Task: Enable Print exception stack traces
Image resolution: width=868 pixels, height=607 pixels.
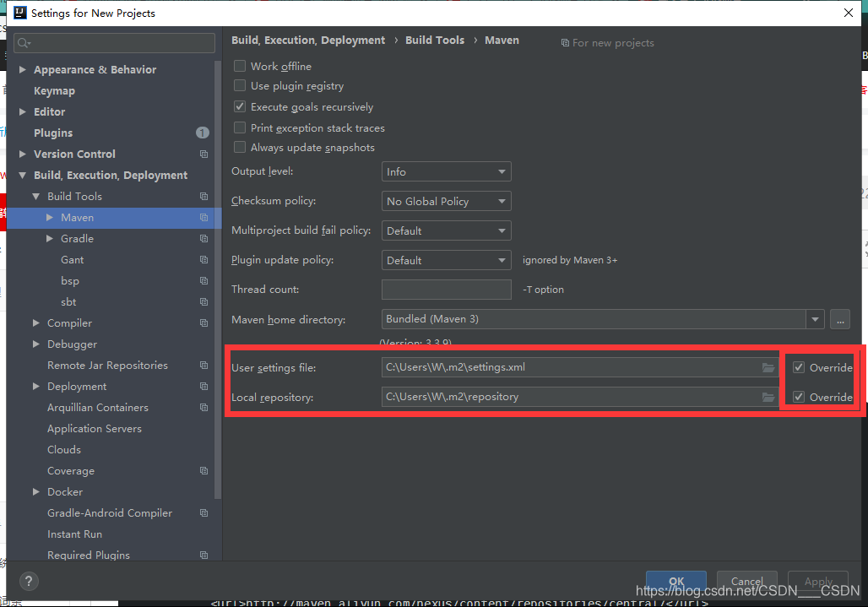Action: (240, 127)
